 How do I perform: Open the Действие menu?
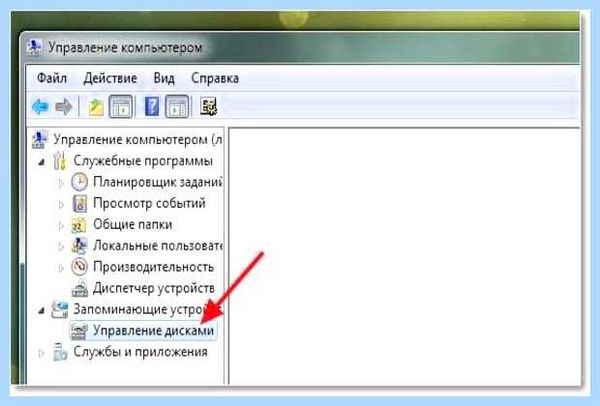pos(110,78)
